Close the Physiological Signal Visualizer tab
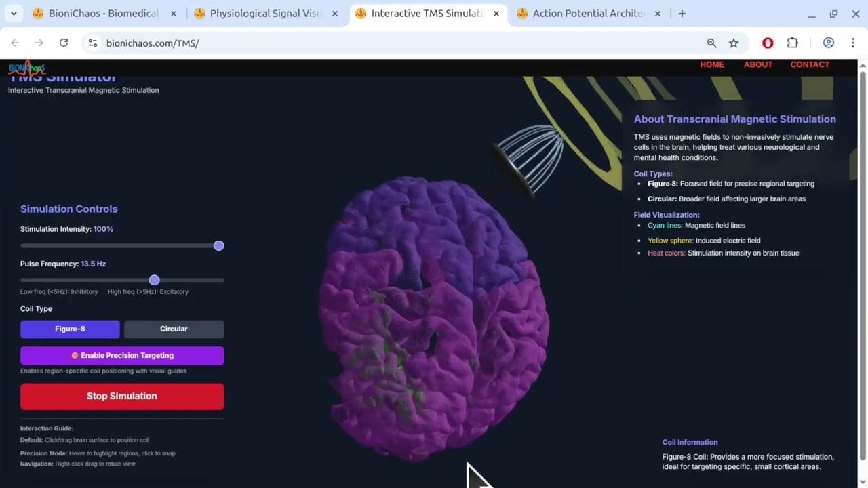The width and height of the screenshot is (868, 488). tap(335, 14)
